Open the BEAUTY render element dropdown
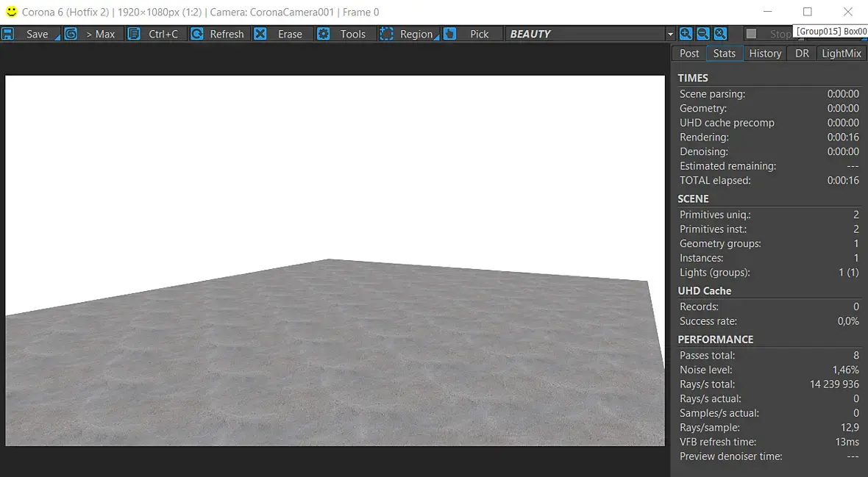Viewport: 868px width, 477px height. tap(590, 34)
